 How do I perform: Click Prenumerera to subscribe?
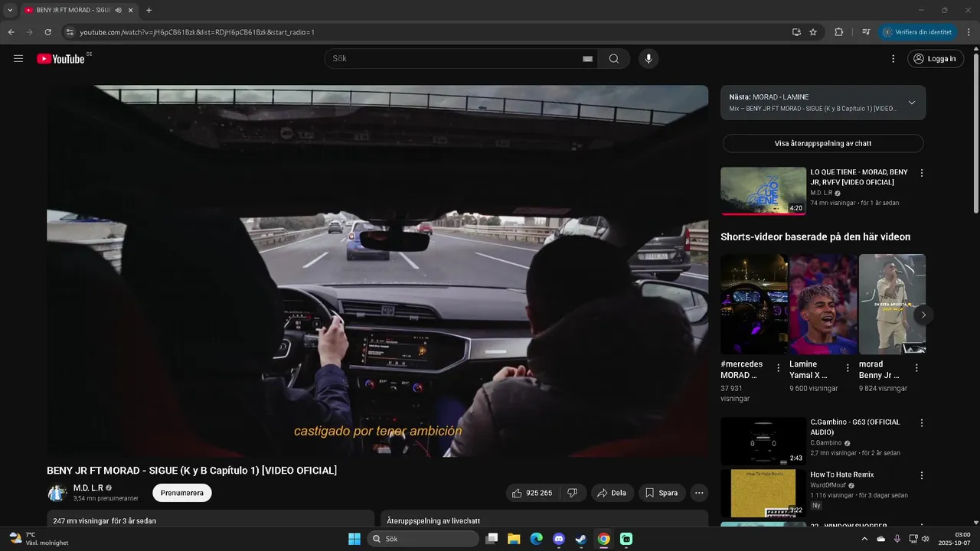(x=182, y=493)
